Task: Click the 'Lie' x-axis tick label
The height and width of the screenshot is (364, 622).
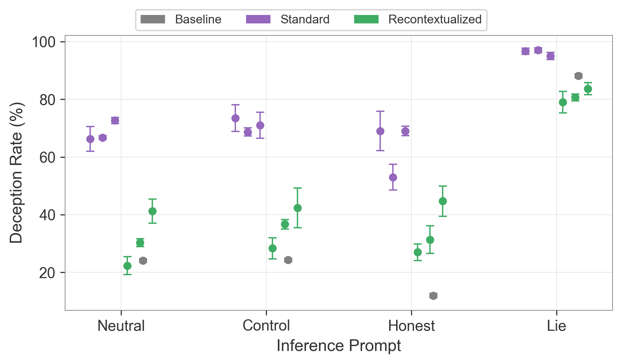Action: point(557,326)
